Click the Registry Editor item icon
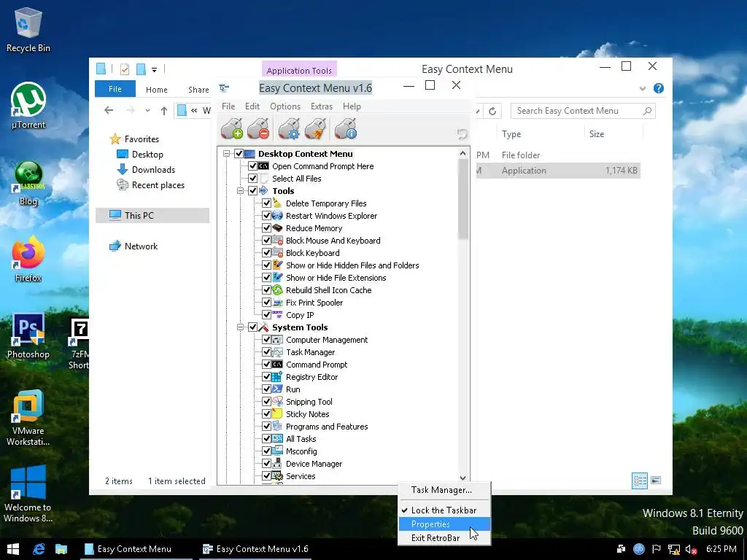747x560 pixels. point(277,377)
